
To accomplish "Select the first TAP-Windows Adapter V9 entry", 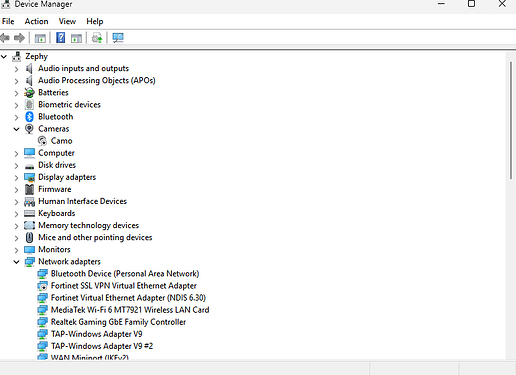I will pos(97,334).
